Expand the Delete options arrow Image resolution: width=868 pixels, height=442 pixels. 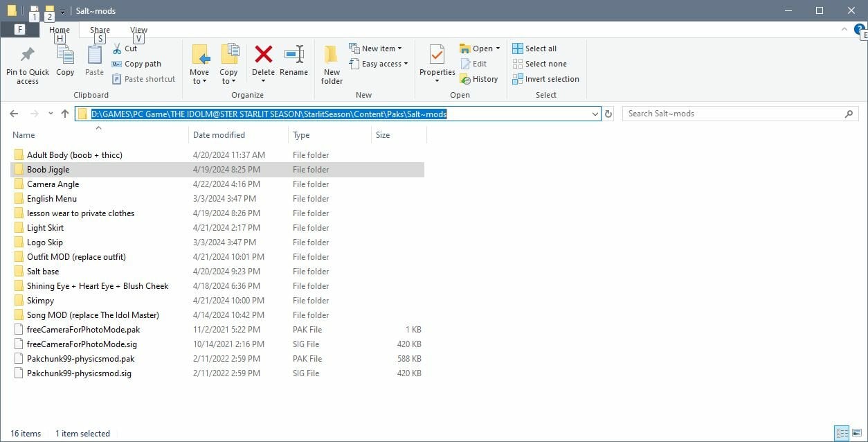click(x=263, y=80)
